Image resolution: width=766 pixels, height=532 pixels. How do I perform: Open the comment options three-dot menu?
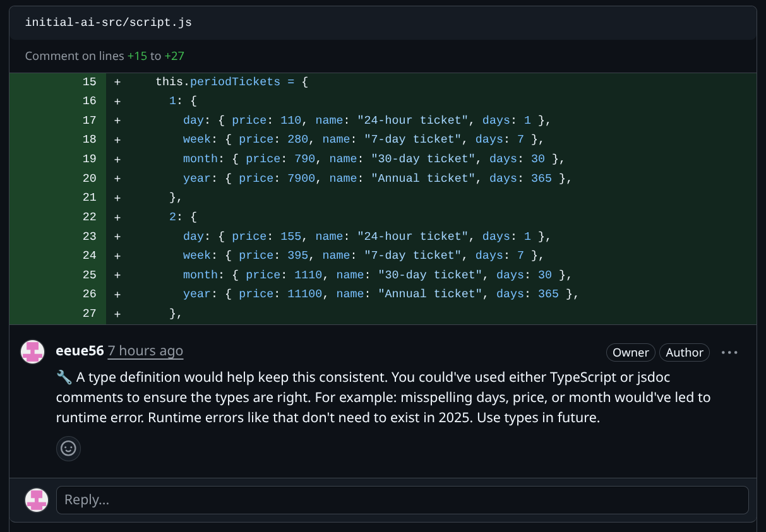(x=729, y=352)
